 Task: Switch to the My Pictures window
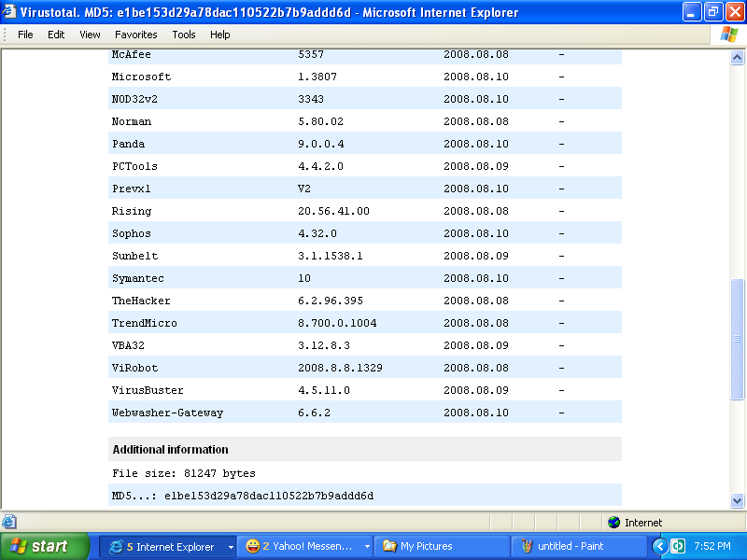click(x=442, y=546)
